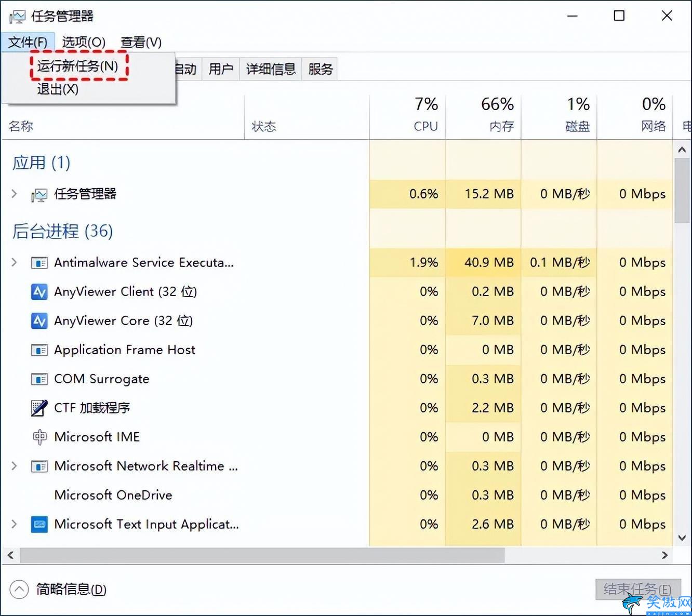
Task: Click the 结束任务 button
Action: point(638,590)
